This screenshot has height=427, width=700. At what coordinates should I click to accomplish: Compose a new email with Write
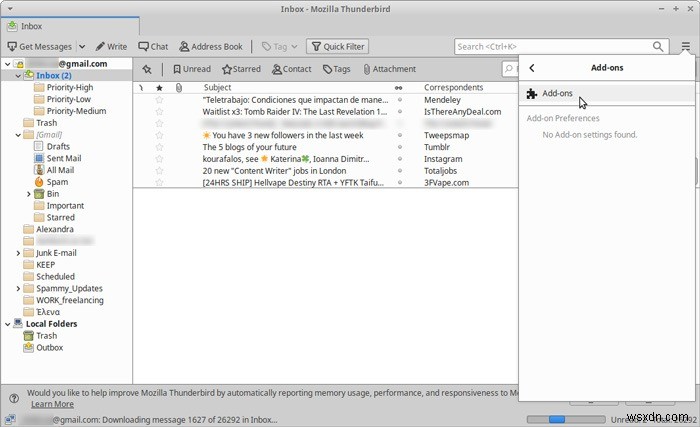tap(111, 46)
